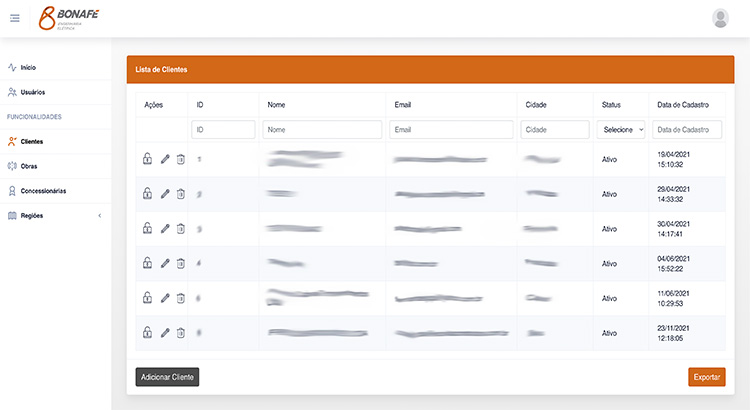
Task: Click the Ações column header
Action: click(154, 105)
